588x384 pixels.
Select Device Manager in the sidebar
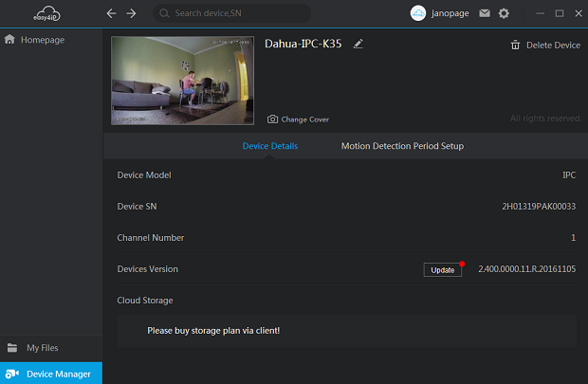pyautogui.click(x=58, y=374)
